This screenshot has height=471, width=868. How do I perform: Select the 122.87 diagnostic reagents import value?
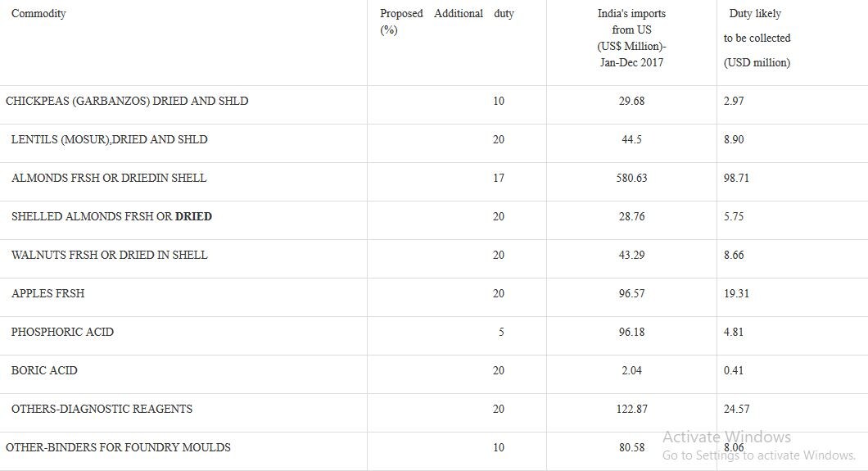point(631,409)
